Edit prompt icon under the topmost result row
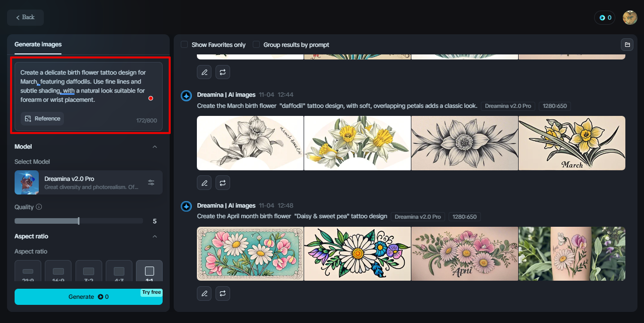 [x=204, y=72]
